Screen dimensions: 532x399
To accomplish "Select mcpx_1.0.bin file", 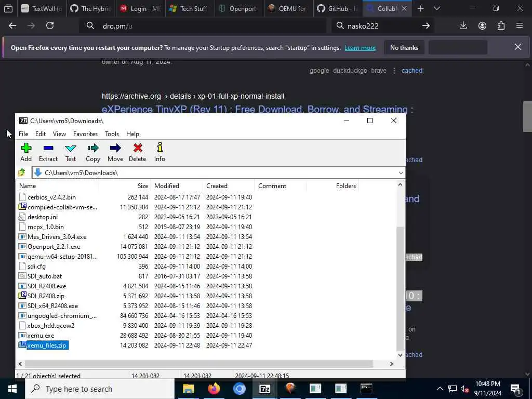I will (46, 227).
